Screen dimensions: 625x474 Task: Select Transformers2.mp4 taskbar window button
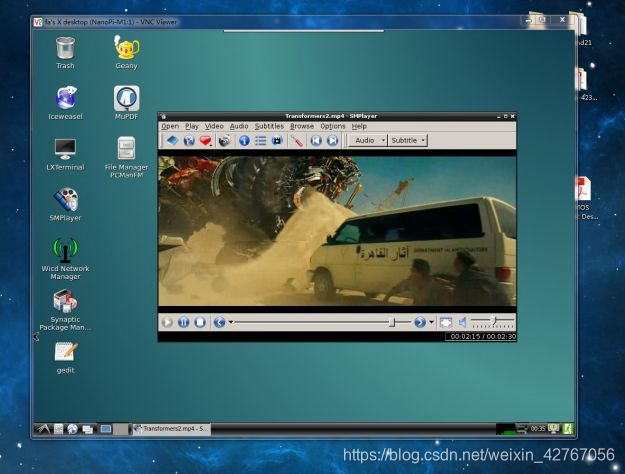pos(171,429)
